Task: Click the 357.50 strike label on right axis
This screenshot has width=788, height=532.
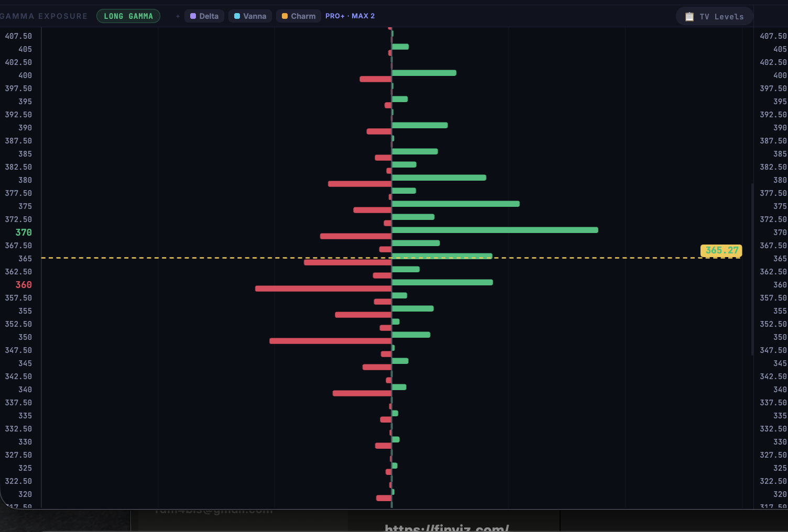Action: 773,298
